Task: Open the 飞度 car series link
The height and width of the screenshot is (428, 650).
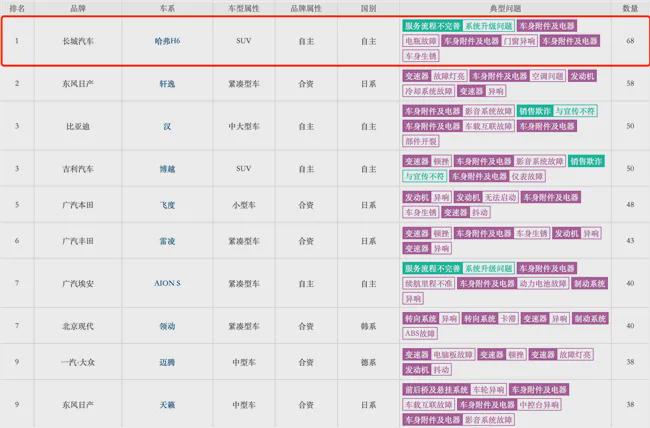Action: click(167, 205)
